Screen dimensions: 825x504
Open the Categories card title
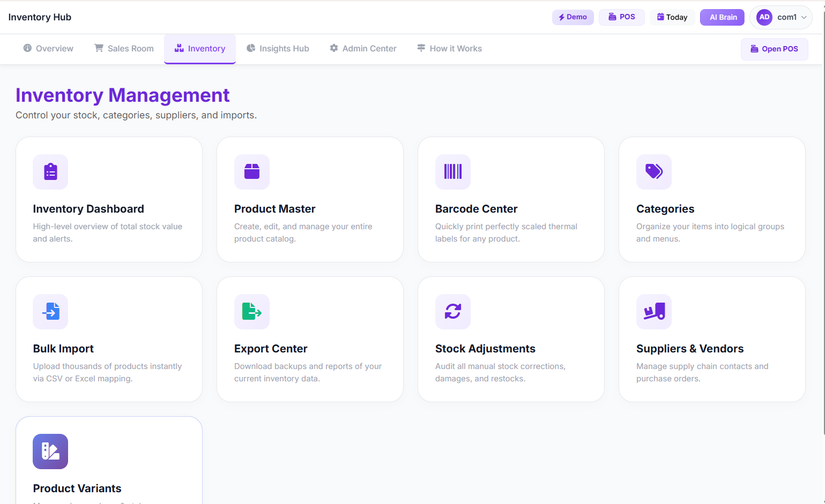[665, 209]
